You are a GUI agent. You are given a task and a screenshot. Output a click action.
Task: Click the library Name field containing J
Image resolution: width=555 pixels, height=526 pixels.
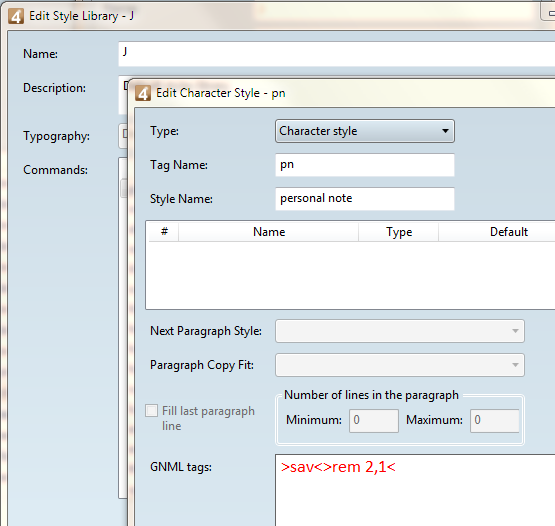click(337, 54)
